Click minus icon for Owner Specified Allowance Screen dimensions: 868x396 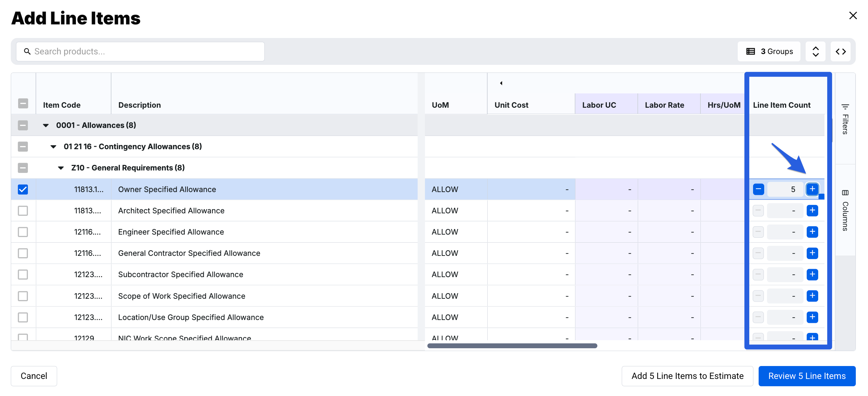coord(758,189)
